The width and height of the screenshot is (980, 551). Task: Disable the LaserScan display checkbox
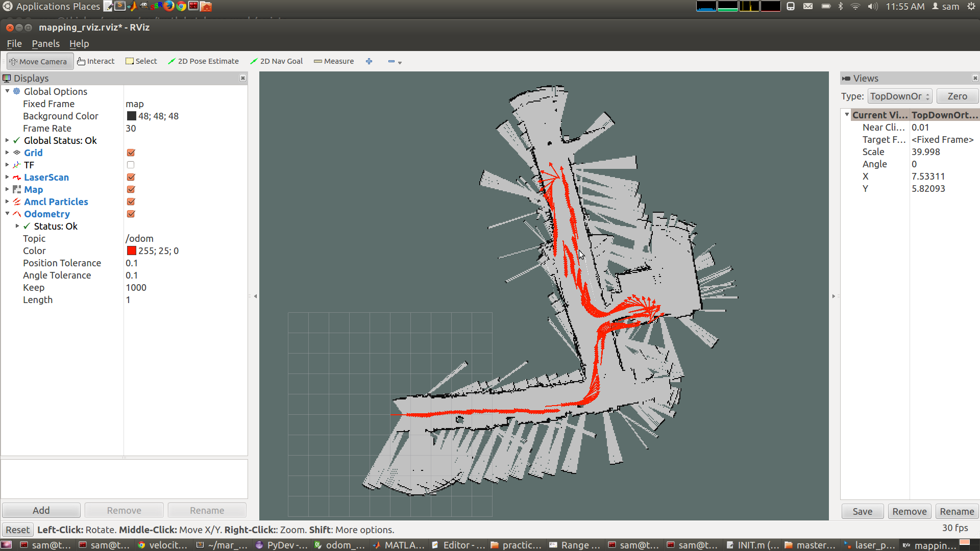131,177
